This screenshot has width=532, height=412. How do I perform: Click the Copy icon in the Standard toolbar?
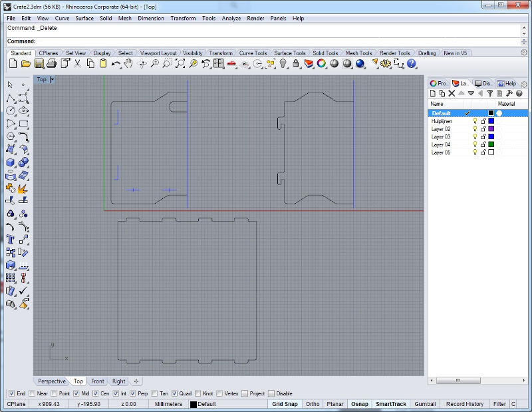(90, 63)
